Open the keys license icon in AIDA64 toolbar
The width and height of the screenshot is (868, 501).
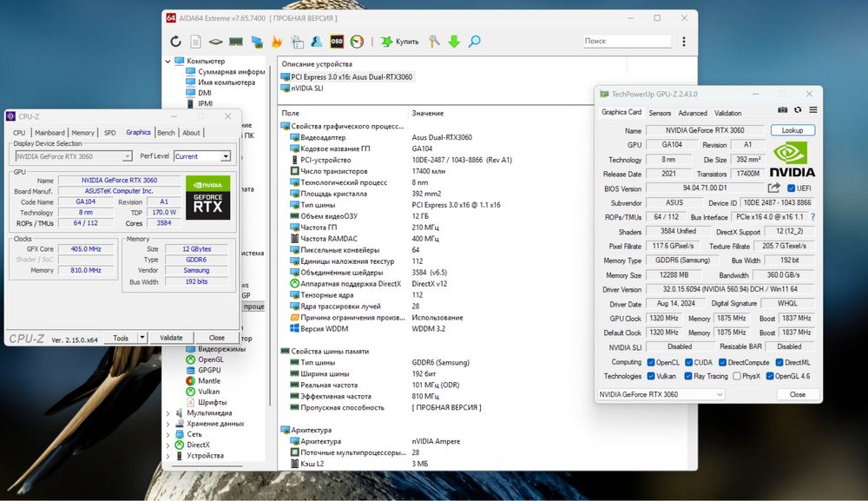pyautogui.click(x=435, y=42)
